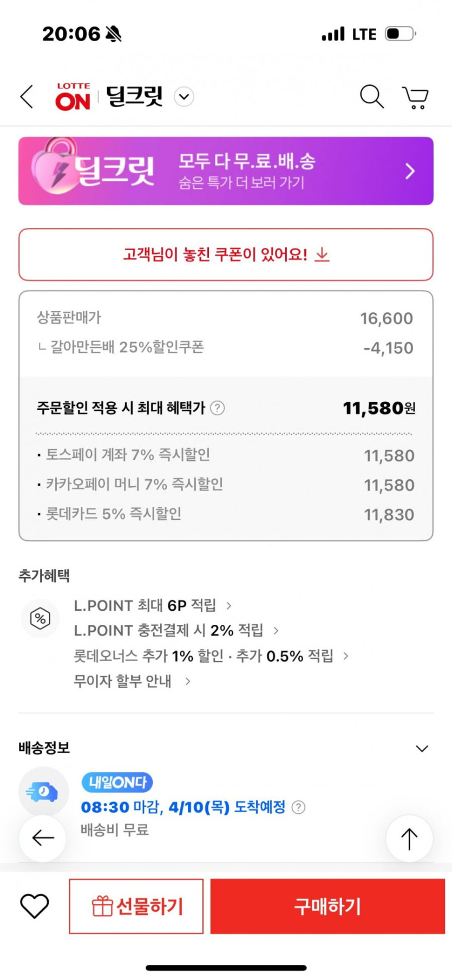Viewport: 452px width, 980px height.
Task: Tap the floating left-arrow back button
Action: point(43,838)
